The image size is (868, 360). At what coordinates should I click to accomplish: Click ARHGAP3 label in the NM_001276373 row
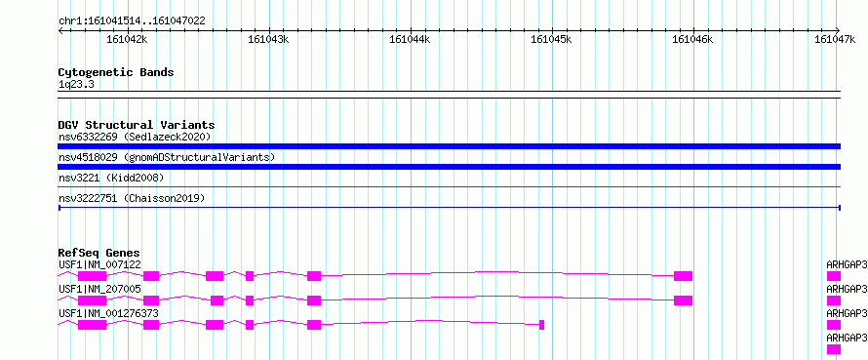847,313
